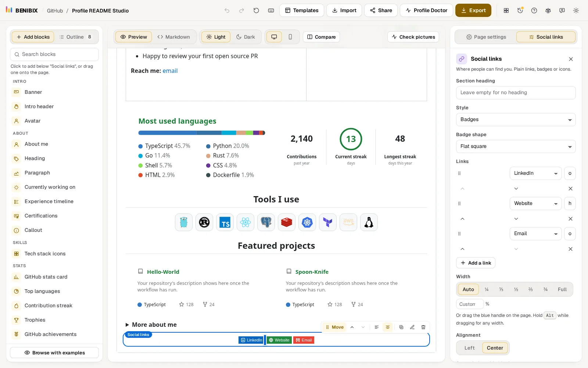Viewport: 588px width, 368px height.
Task: Click the Search blocks field
Action: 54,54
